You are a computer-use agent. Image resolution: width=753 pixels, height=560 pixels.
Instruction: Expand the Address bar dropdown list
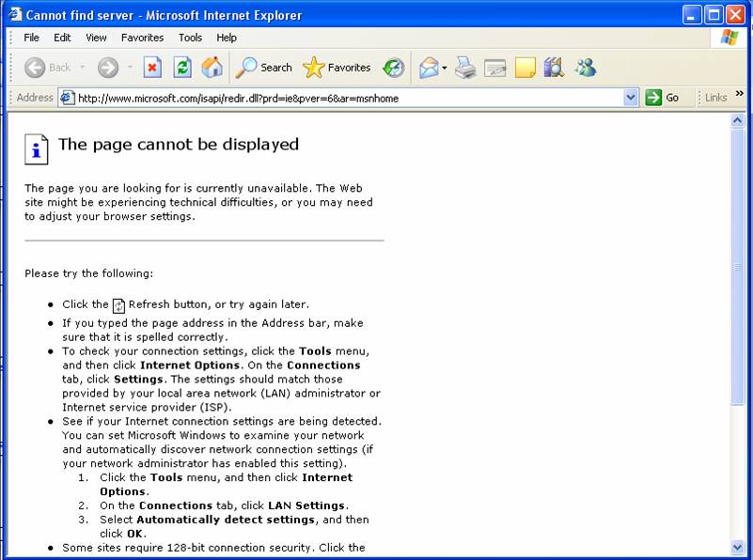[x=631, y=98]
